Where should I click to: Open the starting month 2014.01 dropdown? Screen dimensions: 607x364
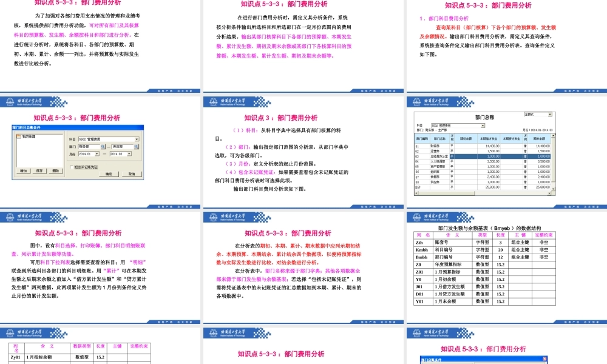point(96,154)
